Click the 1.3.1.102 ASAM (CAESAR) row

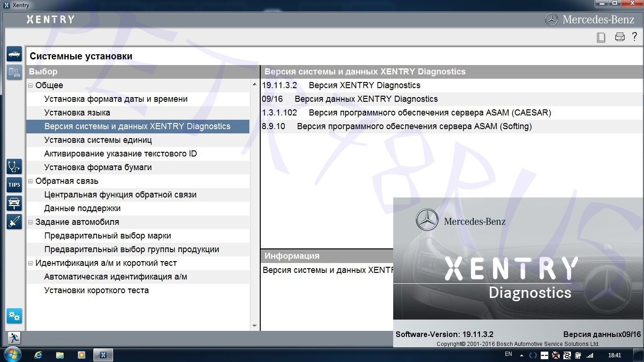point(452,113)
